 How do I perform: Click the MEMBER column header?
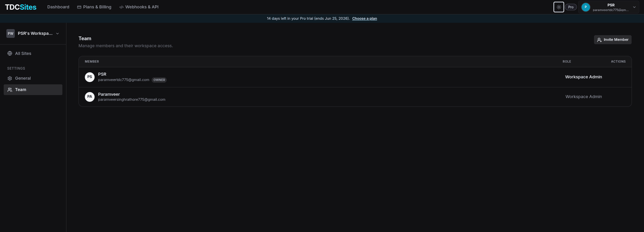coord(92,62)
